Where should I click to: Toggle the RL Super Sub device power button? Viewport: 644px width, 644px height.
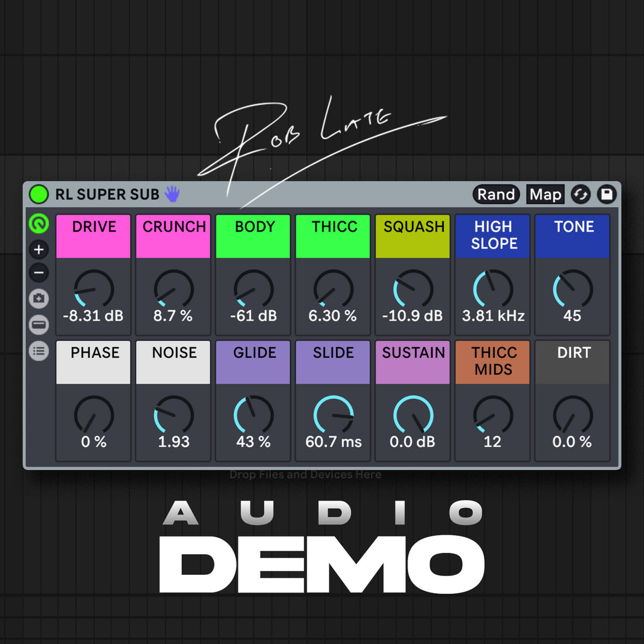click(x=39, y=194)
